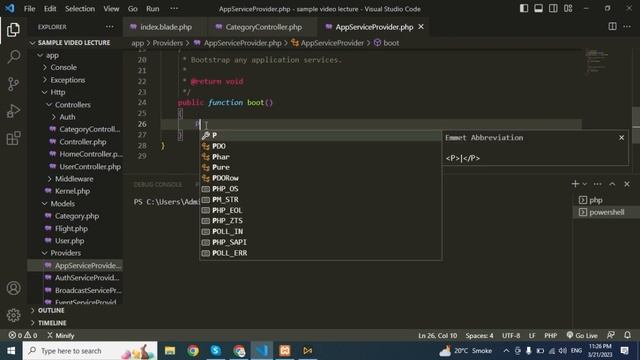
Task: Show more menu bar items ellipsis
Action: [x=174, y=9]
